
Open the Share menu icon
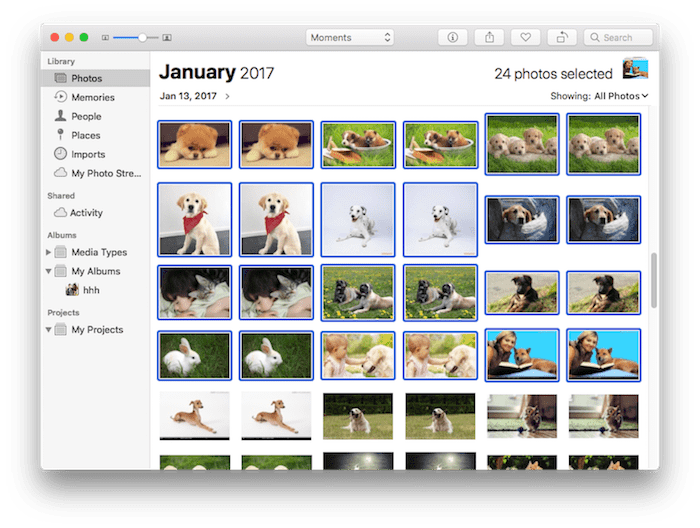(489, 37)
